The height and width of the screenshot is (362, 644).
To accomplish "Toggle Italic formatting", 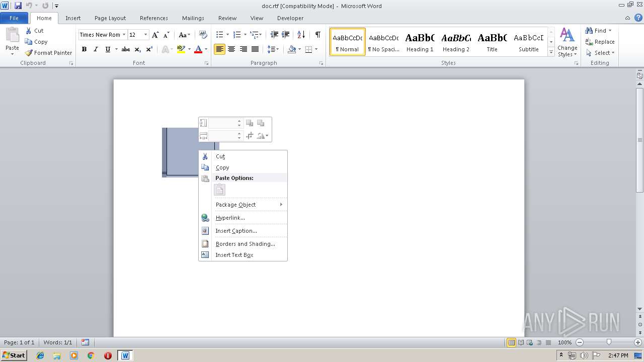I will coord(96,49).
